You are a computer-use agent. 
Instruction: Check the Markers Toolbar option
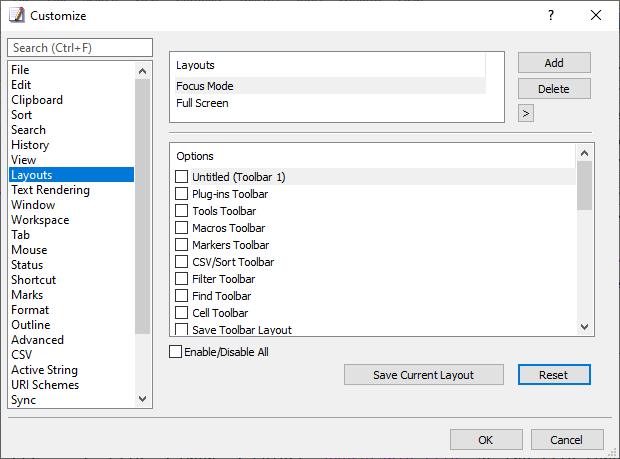pos(181,245)
